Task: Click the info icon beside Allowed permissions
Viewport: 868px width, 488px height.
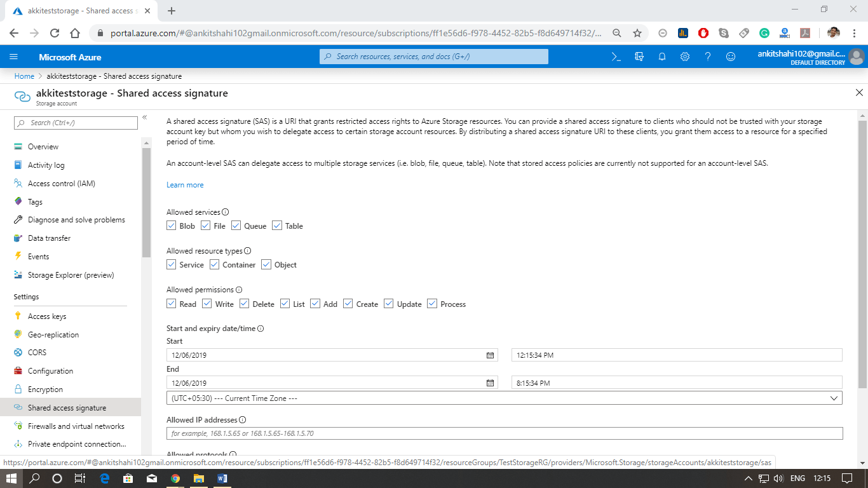Action: point(239,290)
